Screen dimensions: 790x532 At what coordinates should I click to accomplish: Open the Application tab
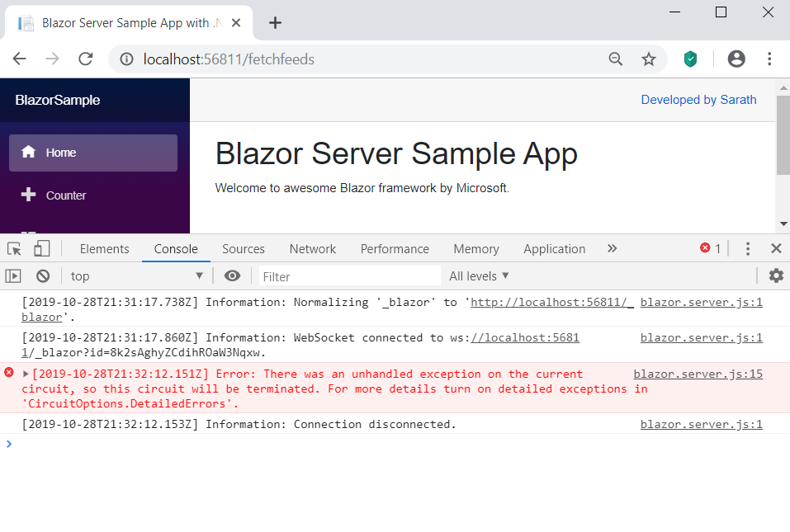[554, 249]
